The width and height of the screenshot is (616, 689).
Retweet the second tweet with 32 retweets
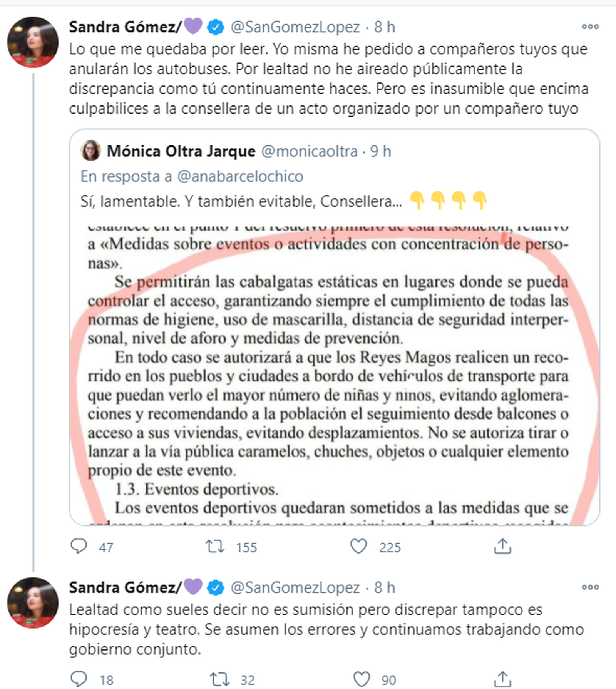pos(219,679)
